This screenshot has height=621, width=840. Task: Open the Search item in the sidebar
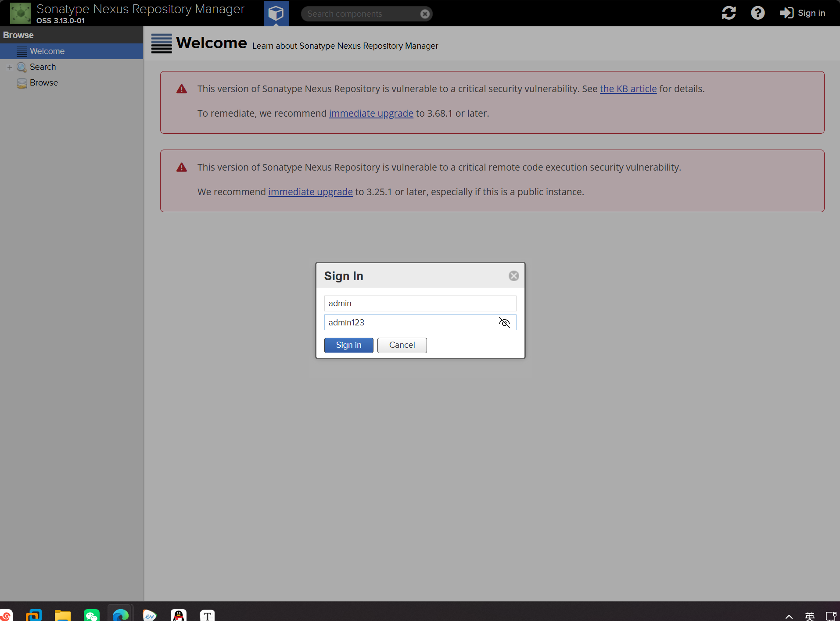(x=43, y=67)
